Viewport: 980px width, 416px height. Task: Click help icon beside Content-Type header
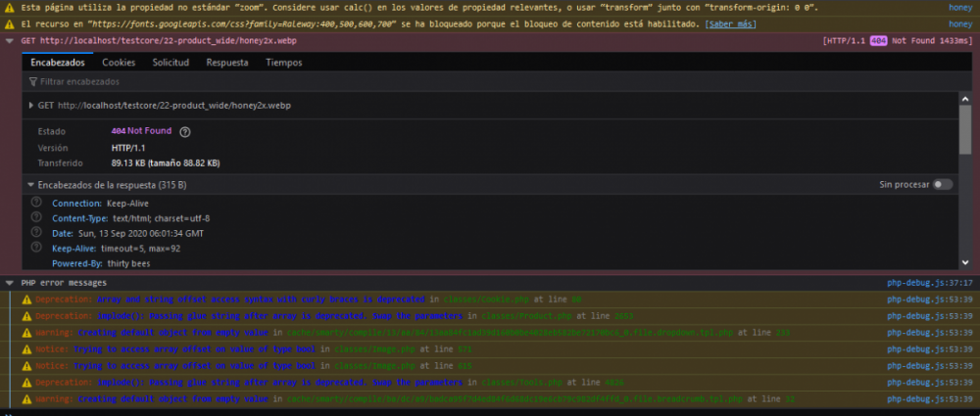pyautogui.click(x=36, y=217)
